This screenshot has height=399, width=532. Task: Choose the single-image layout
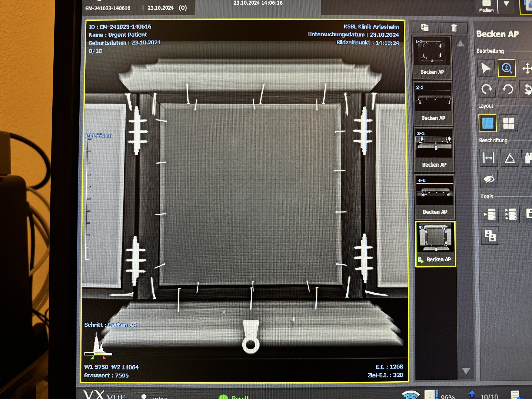(x=488, y=123)
